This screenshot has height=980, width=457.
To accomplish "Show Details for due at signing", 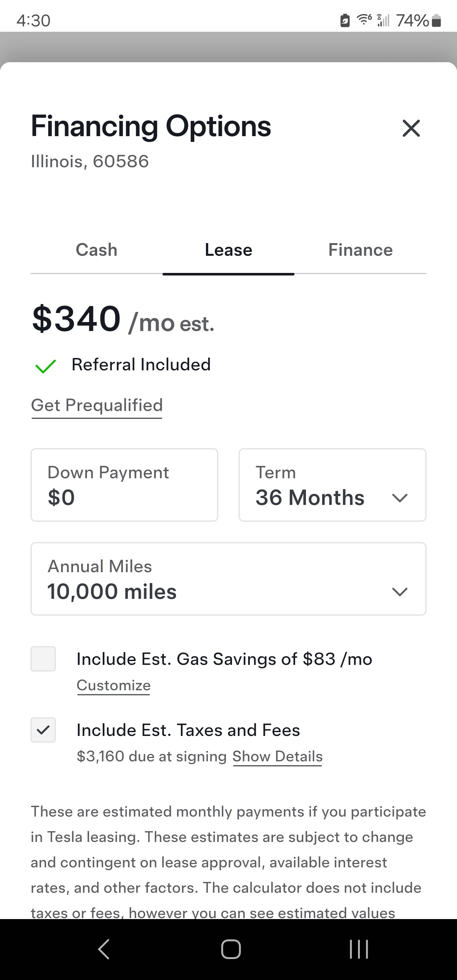I will point(277,756).
